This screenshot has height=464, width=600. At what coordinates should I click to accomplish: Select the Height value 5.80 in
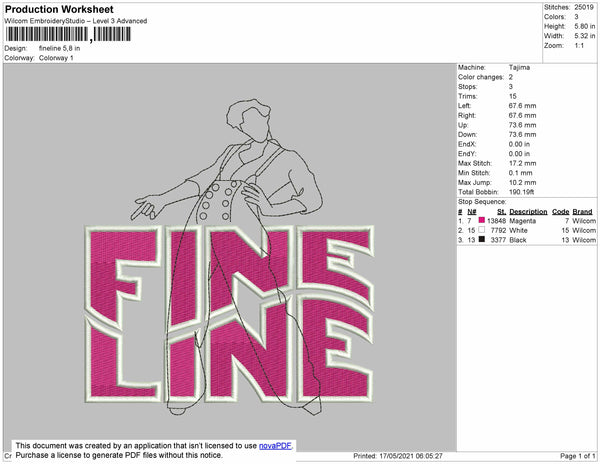pos(585,26)
